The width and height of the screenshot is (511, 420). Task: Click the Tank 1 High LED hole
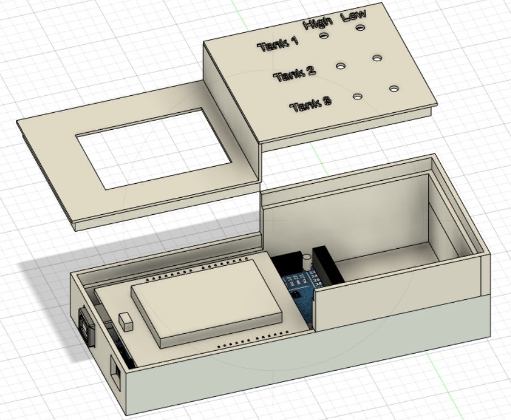[x=325, y=36]
